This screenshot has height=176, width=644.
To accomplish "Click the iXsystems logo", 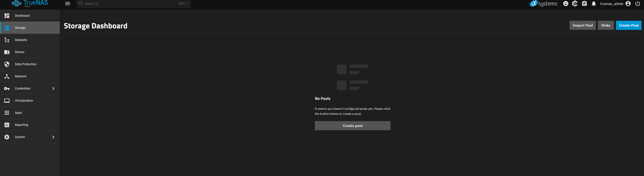I will point(544,4).
